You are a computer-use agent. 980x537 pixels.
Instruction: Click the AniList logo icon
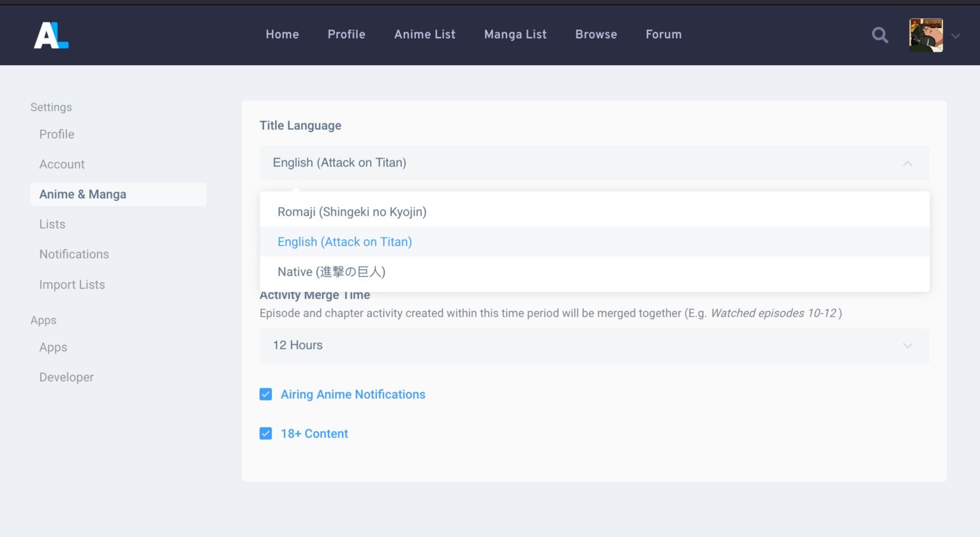(x=51, y=35)
